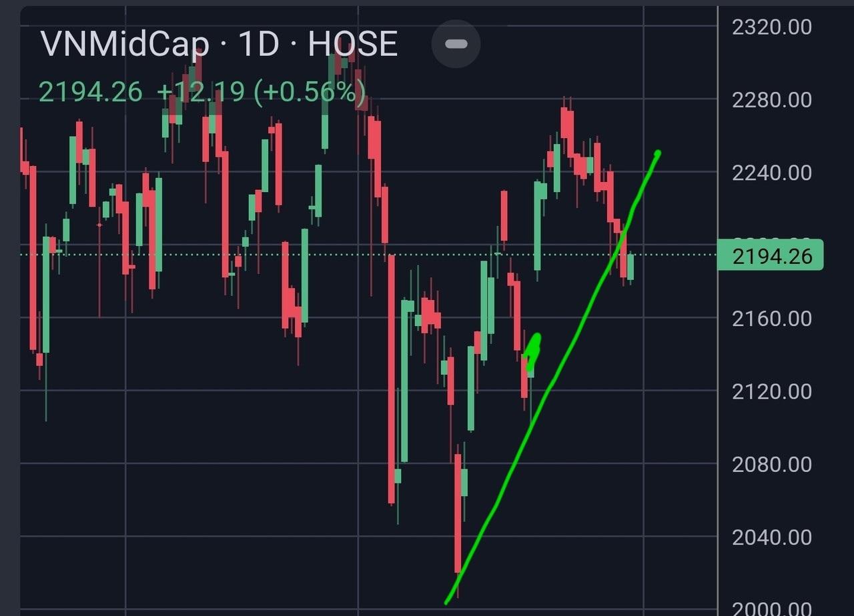Click the 2280.00 price axis label

click(771, 100)
